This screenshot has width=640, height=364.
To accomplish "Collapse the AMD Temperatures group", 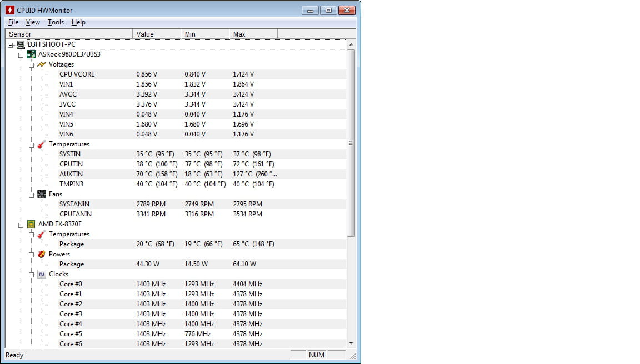I will pyautogui.click(x=32, y=235).
